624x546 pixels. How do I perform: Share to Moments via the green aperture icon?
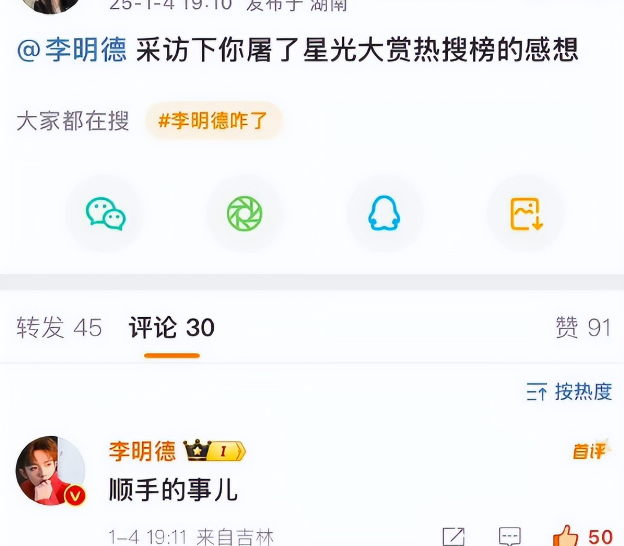(245, 214)
